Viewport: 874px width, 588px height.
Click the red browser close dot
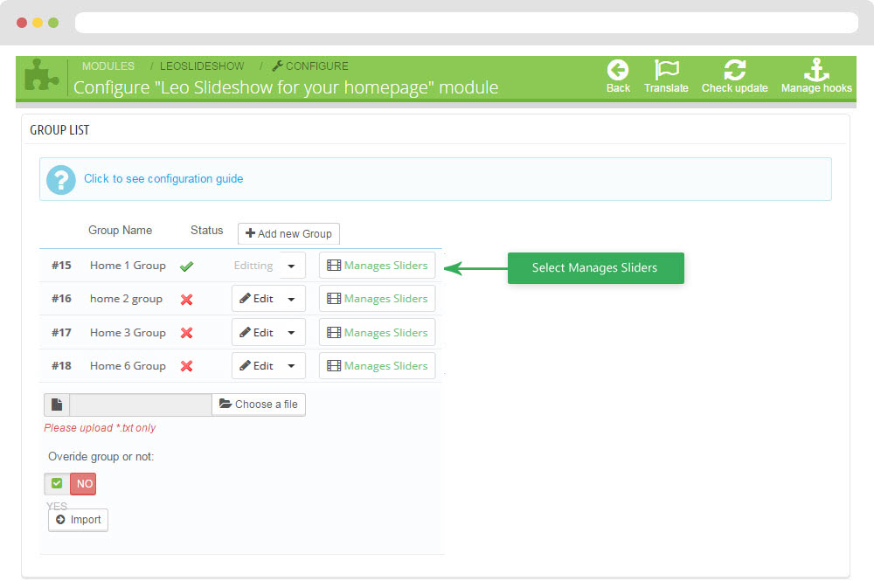[x=22, y=23]
